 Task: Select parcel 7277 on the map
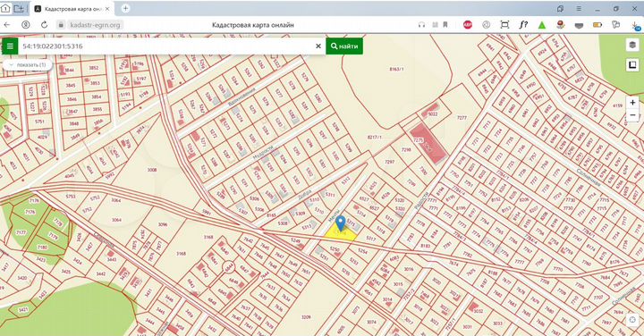[462, 118]
